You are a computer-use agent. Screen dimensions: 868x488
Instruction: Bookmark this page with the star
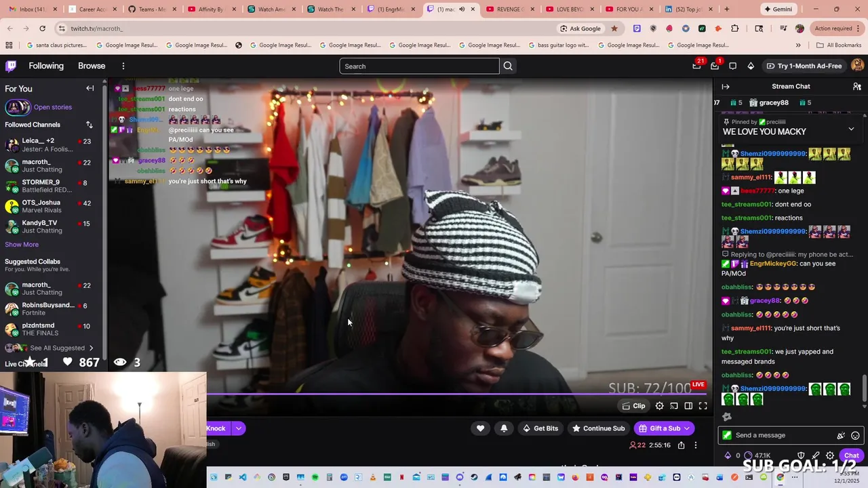[614, 28]
